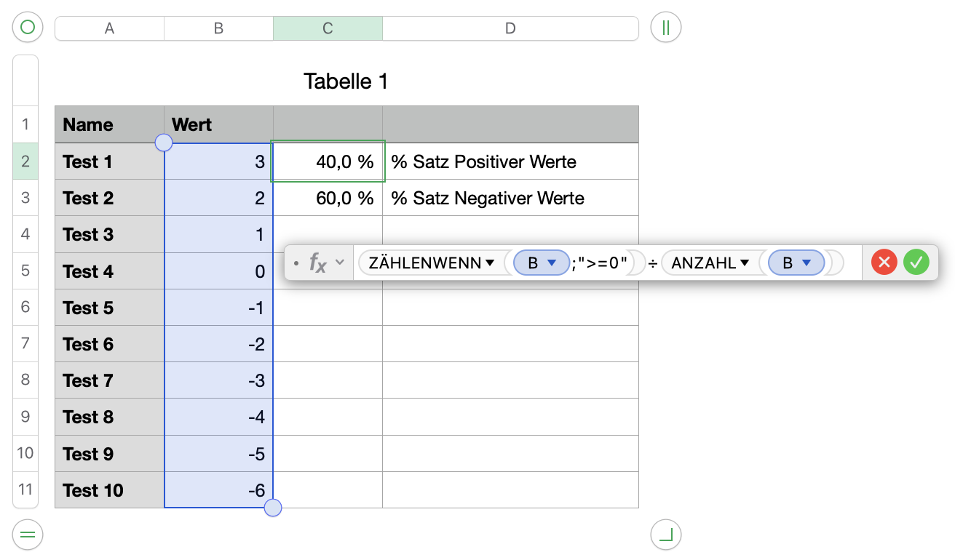
Task: Open the ANZAHL function dropdown arrow
Action: tap(745, 263)
